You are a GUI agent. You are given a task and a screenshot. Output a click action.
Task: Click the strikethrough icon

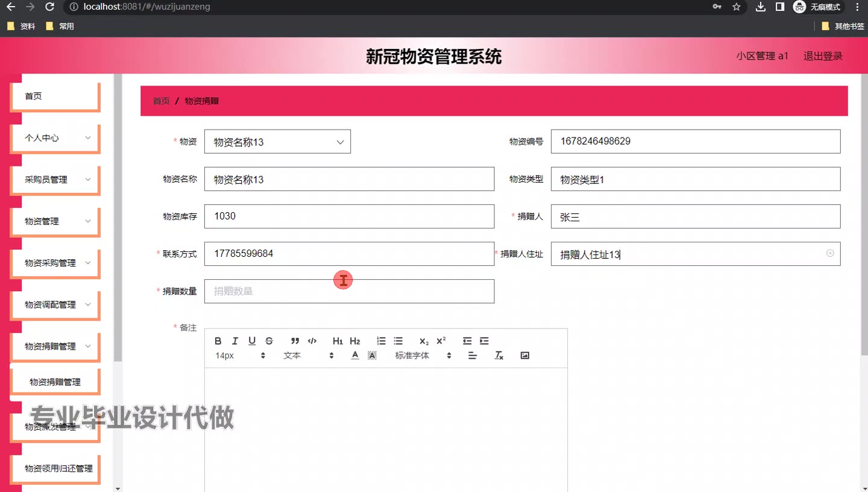click(269, 341)
